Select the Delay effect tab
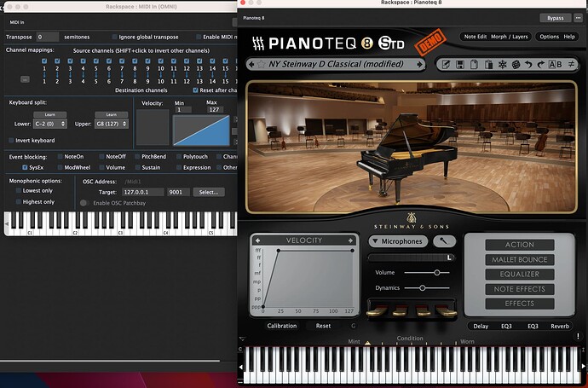Screen dimensions: 588x388 (x=481, y=326)
